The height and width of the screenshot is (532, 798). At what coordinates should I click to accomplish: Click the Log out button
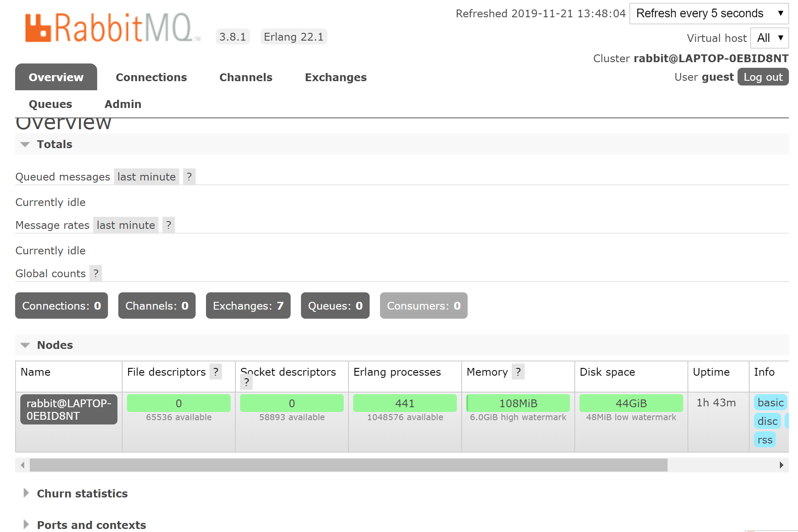(x=763, y=77)
